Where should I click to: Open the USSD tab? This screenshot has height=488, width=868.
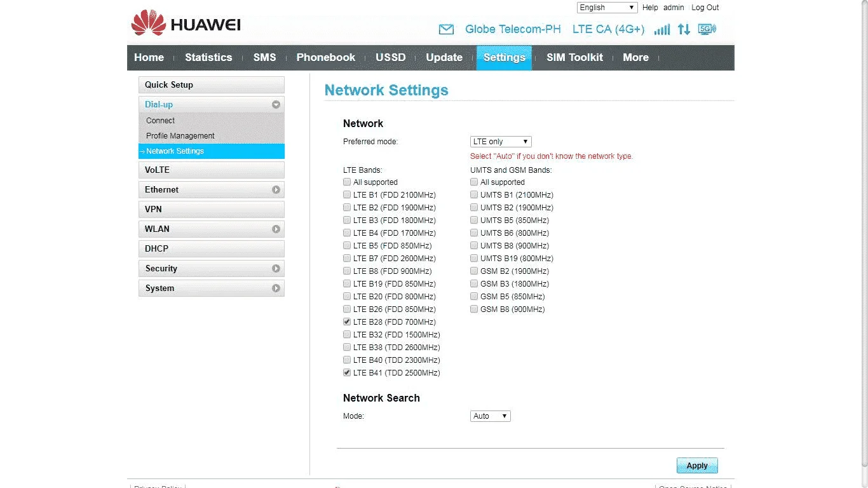pos(390,57)
